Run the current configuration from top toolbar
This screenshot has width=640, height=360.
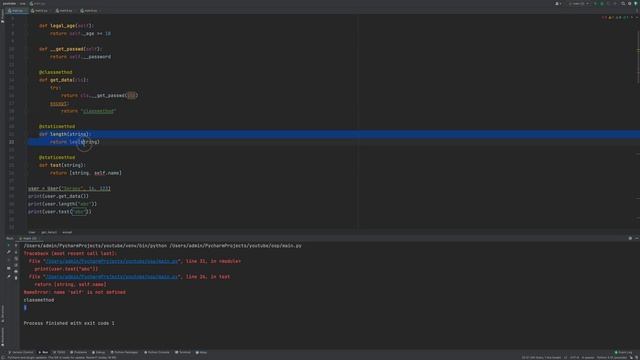[595, 3]
